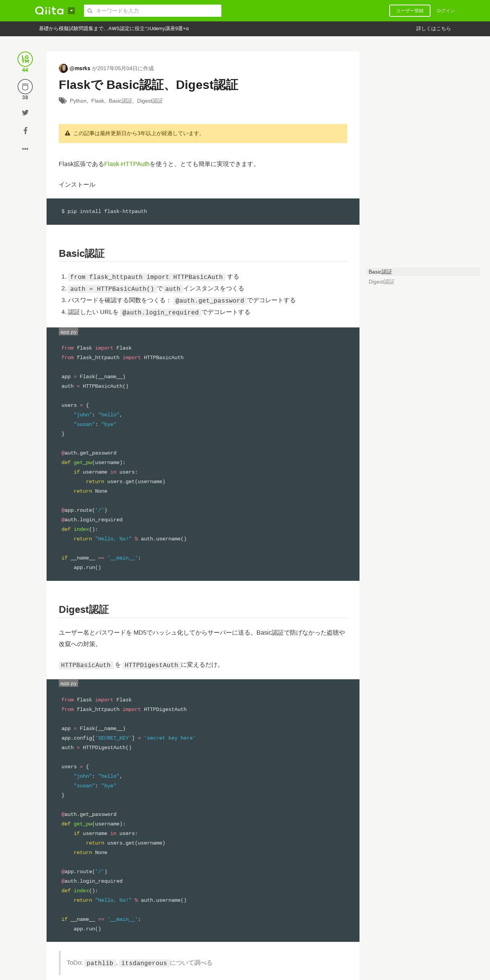Click the Qiita logo
This screenshot has width=490, height=980.
pos(49,11)
